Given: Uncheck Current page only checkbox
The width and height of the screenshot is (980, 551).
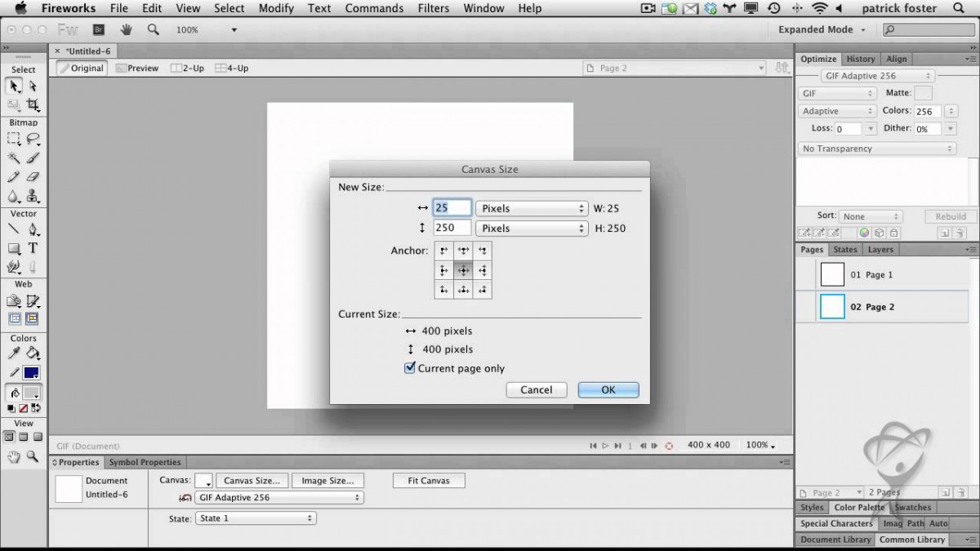Looking at the screenshot, I should 410,368.
